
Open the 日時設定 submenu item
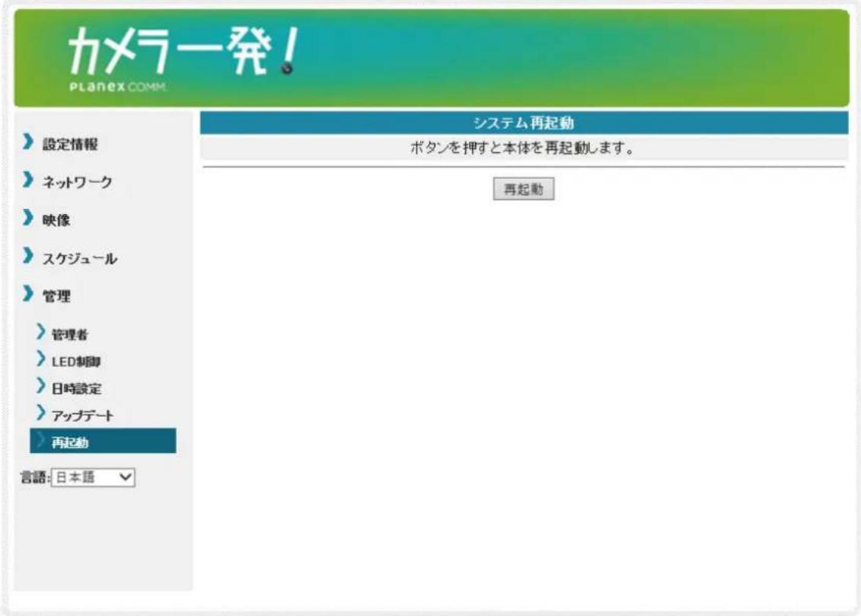click(x=76, y=388)
